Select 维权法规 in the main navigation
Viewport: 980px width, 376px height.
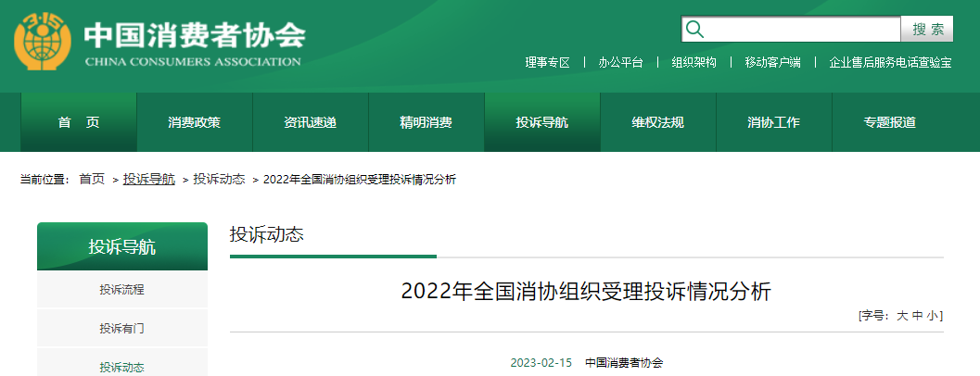pos(658,122)
